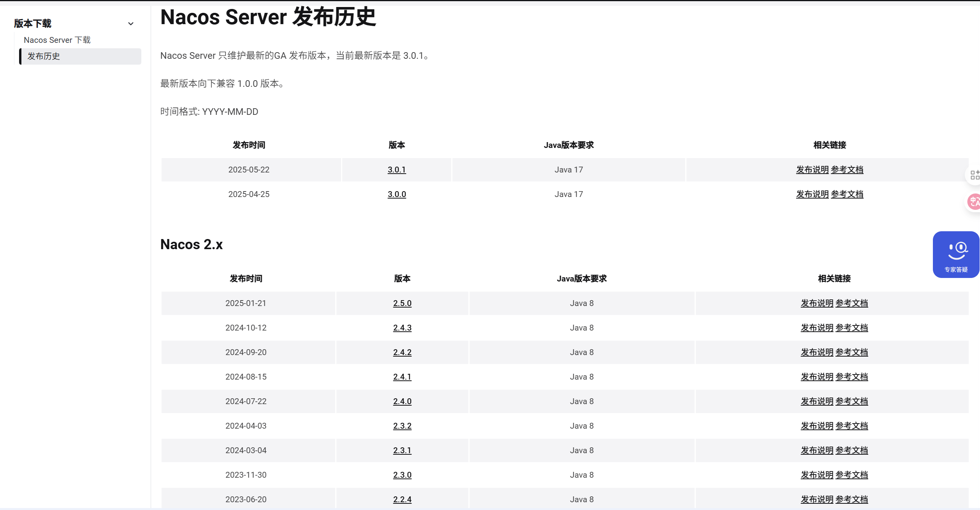Open version 2.3.0 link
The width and height of the screenshot is (980, 510).
point(402,475)
